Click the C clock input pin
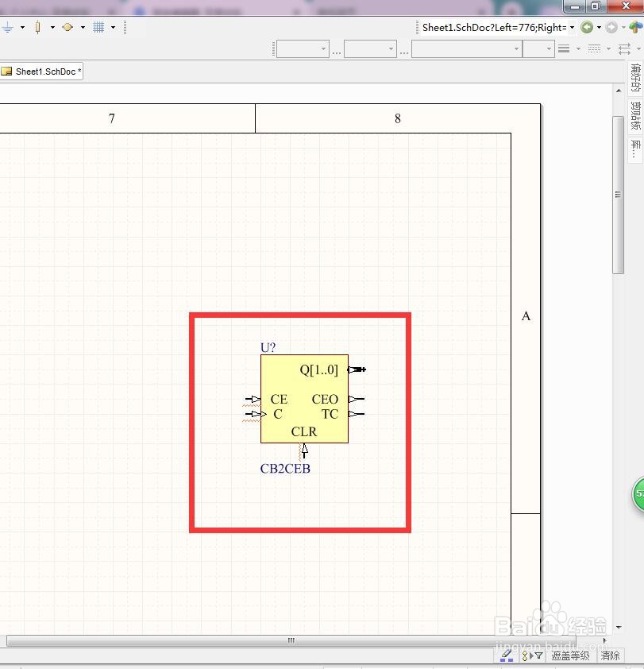The width and height of the screenshot is (644, 669). coord(255,414)
